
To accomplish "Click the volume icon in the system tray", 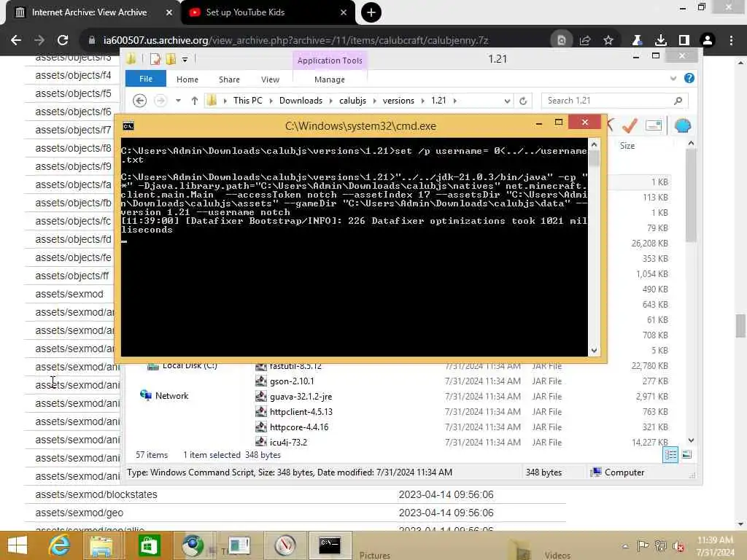I will [678, 546].
